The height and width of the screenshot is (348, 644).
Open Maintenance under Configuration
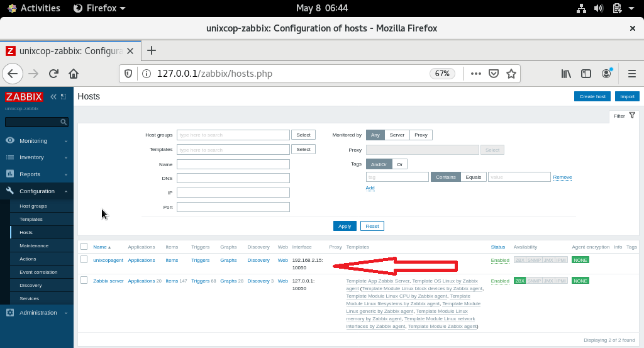34,245
